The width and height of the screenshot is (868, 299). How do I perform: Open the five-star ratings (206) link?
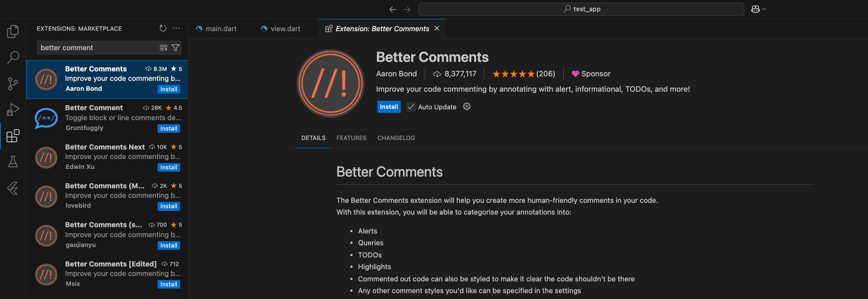(x=524, y=74)
